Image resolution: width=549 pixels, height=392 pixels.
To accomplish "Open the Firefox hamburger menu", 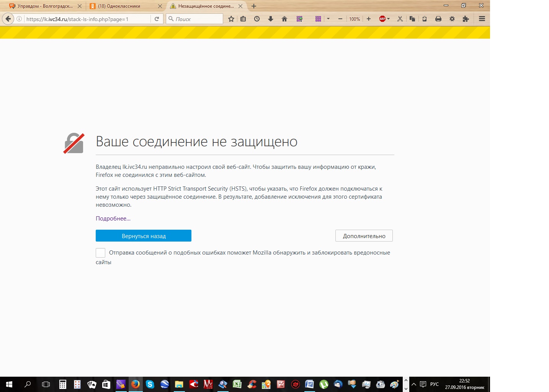I will click(x=482, y=19).
